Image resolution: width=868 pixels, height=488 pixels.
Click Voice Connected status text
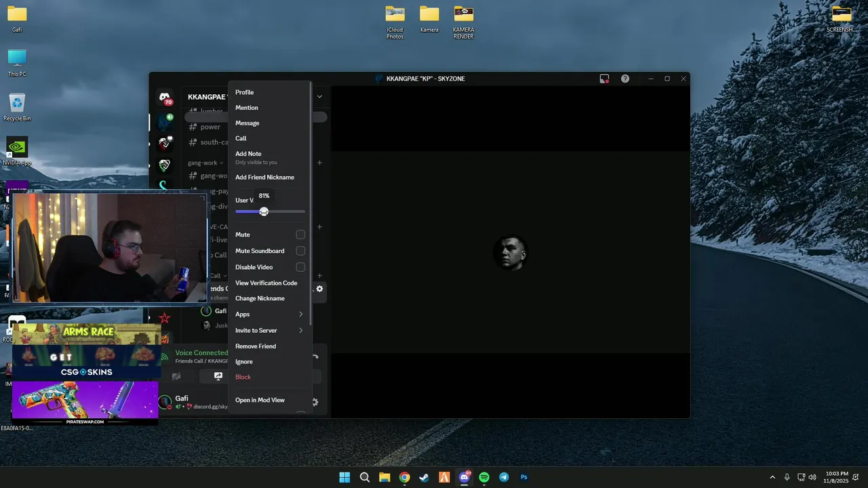201,352
